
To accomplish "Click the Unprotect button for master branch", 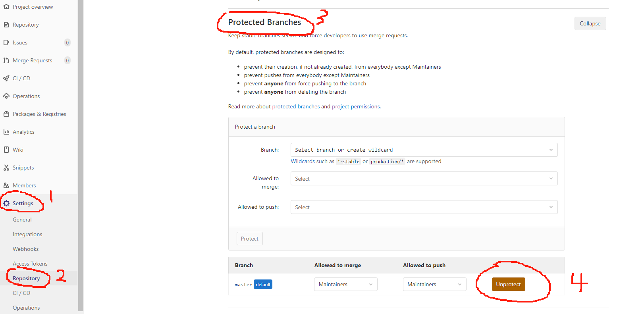I will click(508, 284).
